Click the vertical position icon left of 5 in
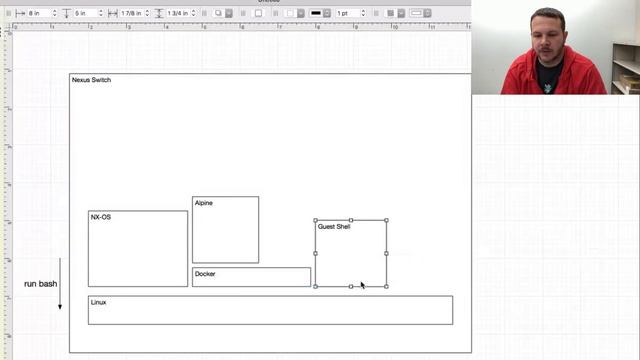The height and width of the screenshot is (360, 640). 67,13
